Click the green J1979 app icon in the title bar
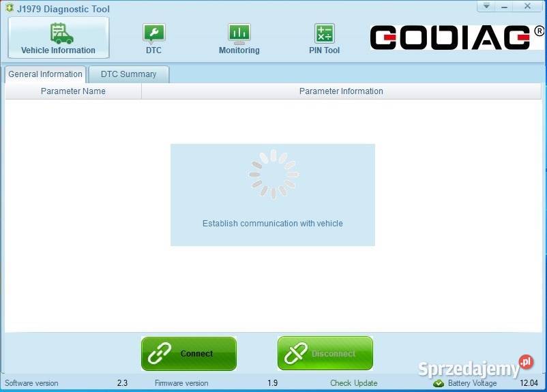 (10, 8)
